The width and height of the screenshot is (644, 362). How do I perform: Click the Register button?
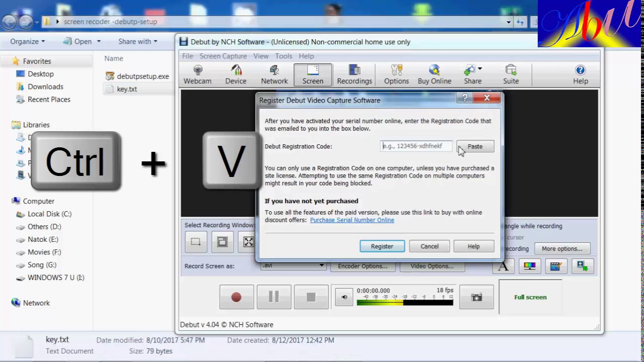382,246
